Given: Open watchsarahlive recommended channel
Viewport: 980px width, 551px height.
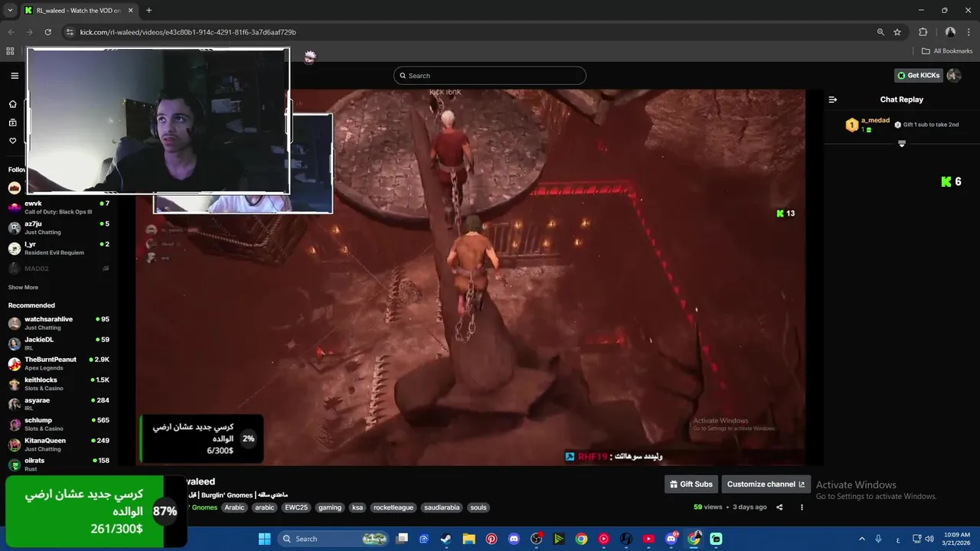Looking at the screenshot, I should point(60,323).
